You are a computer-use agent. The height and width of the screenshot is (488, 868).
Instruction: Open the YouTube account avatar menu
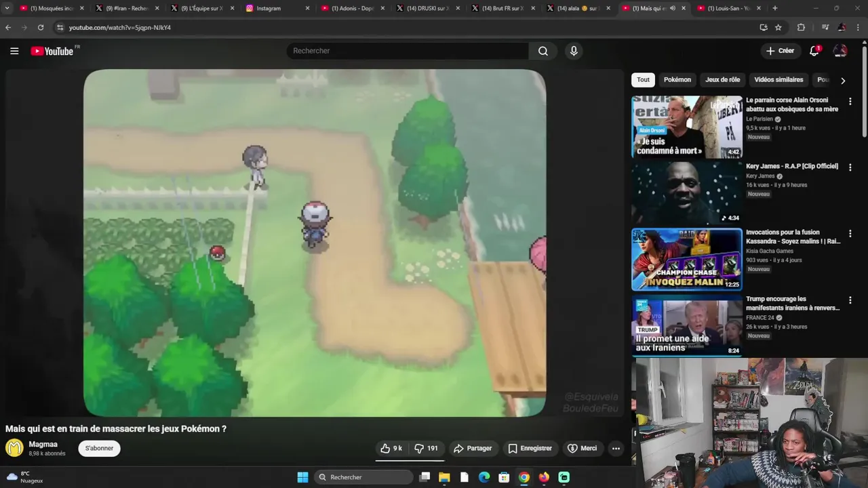coord(840,51)
